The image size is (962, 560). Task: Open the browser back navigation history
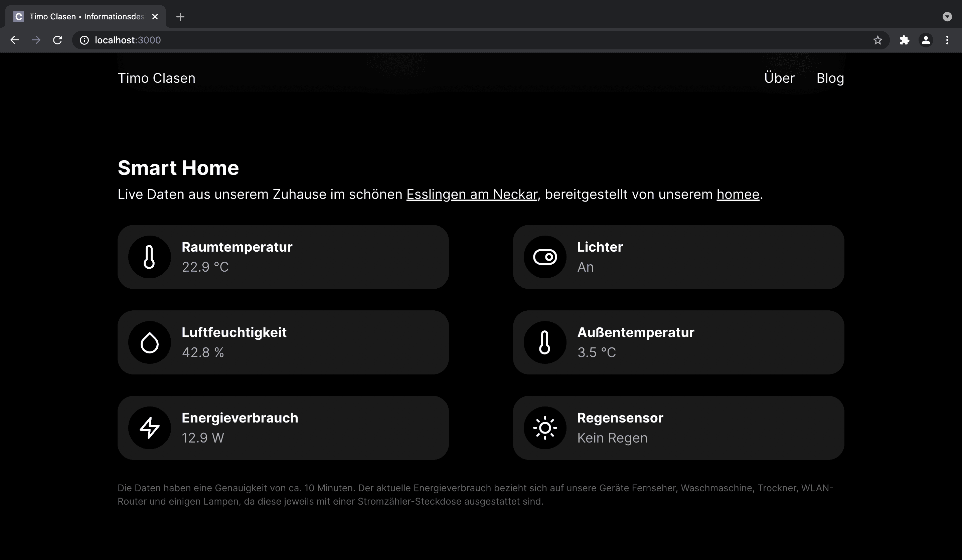coord(14,40)
